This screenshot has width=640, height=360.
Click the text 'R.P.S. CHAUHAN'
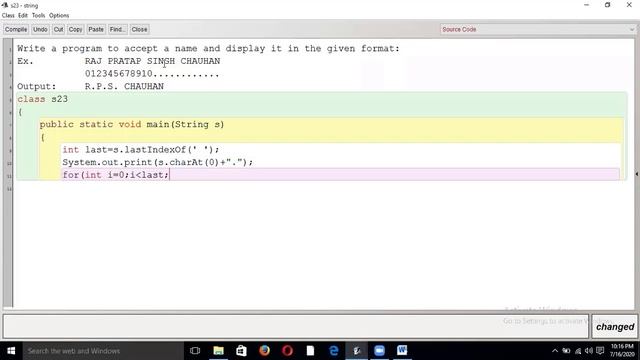pyautogui.click(x=124, y=87)
